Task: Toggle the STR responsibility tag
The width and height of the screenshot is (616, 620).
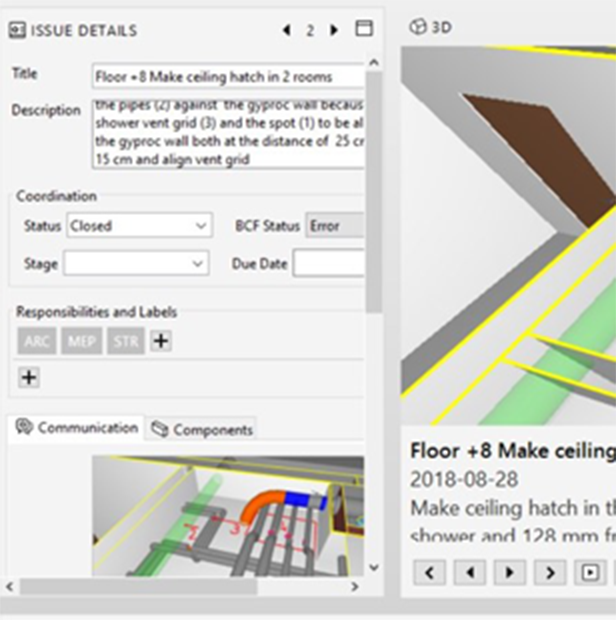Action: pos(125,341)
